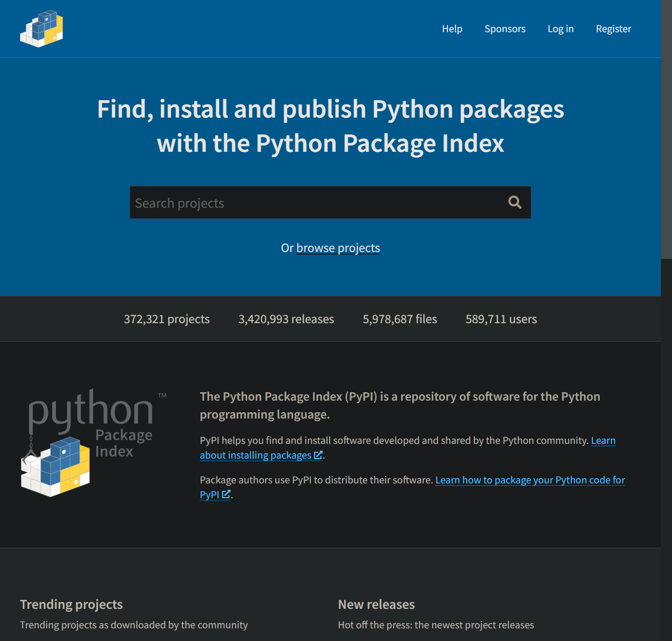This screenshot has width=672, height=641.
Task: Open Learn how to package your Python code
Action: tap(530, 480)
